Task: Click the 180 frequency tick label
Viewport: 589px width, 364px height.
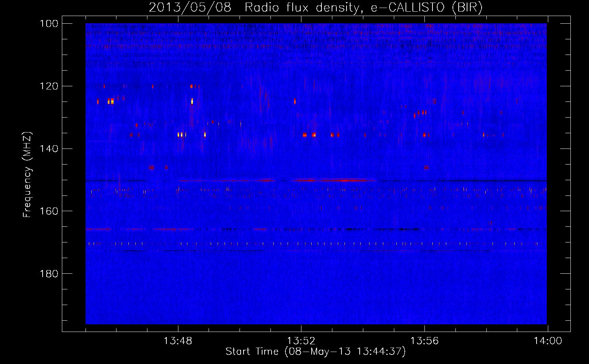Action: point(49,274)
